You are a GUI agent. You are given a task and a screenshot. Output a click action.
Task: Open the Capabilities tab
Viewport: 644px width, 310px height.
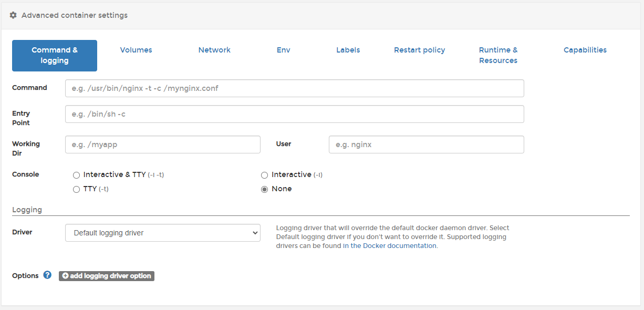pyautogui.click(x=585, y=50)
